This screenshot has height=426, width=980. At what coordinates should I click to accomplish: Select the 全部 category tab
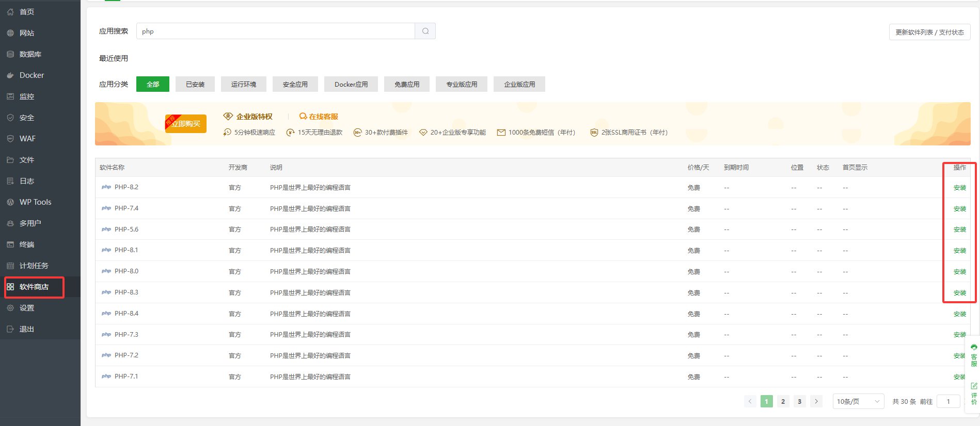click(153, 84)
